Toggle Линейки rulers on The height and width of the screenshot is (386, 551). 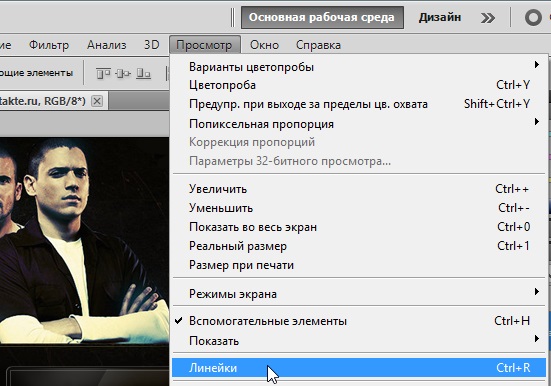[x=359, y=368]
